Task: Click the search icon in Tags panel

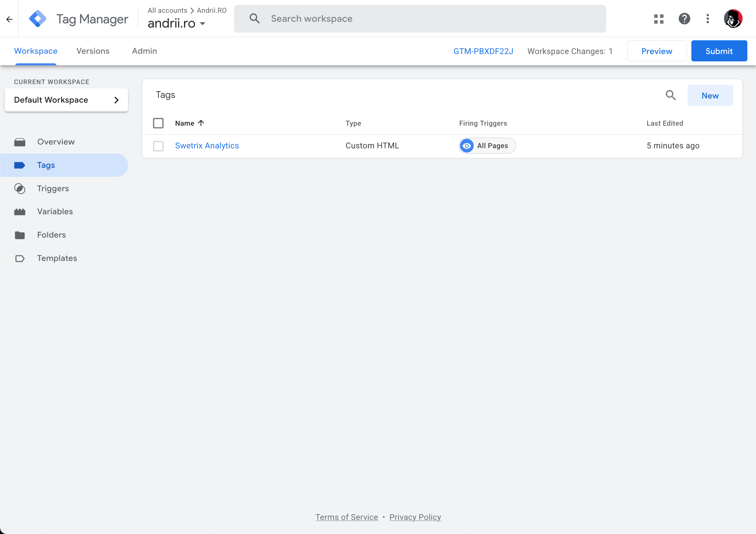Action: point(671,95)
